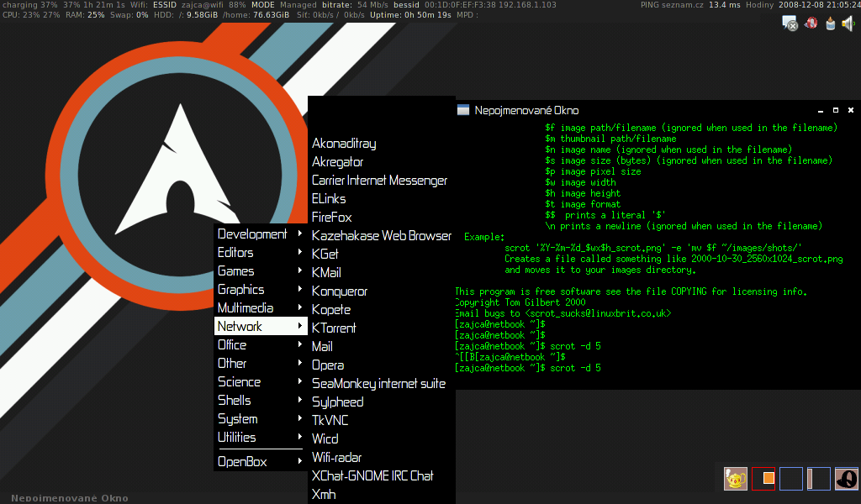The width and height of the screenshot is (861, 504).
Task: Launch FireFox from the Network submenu
Action: (x=382, y=218)
